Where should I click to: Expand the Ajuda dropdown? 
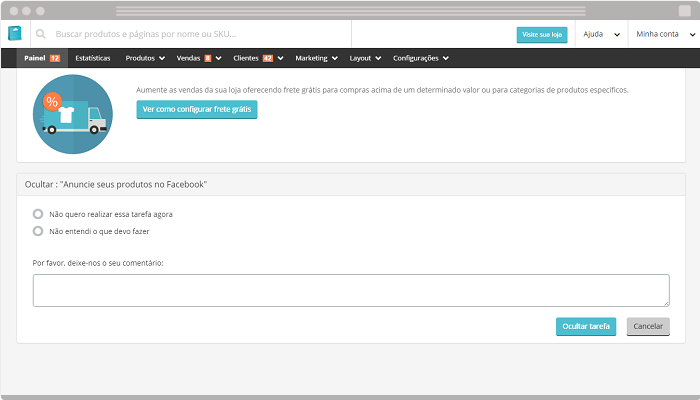(x=602, y=34)
